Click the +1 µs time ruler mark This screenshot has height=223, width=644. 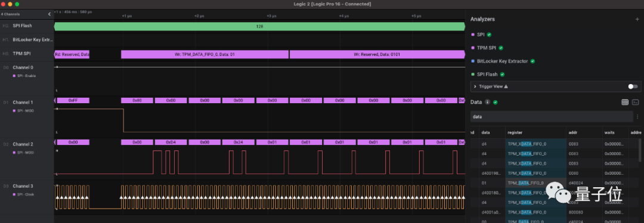pyautogui.click(x=126, y=16)
